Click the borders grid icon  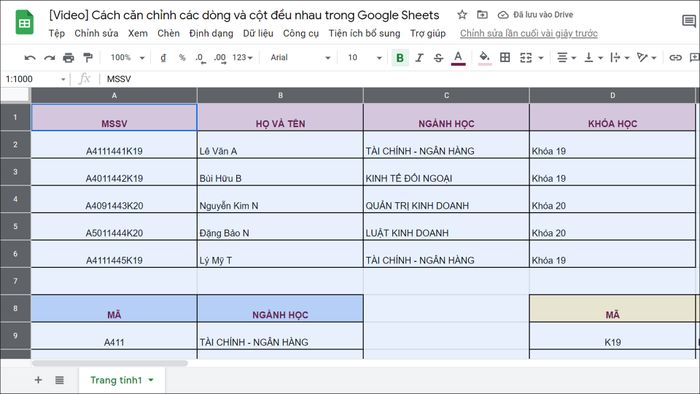point(505,58)
